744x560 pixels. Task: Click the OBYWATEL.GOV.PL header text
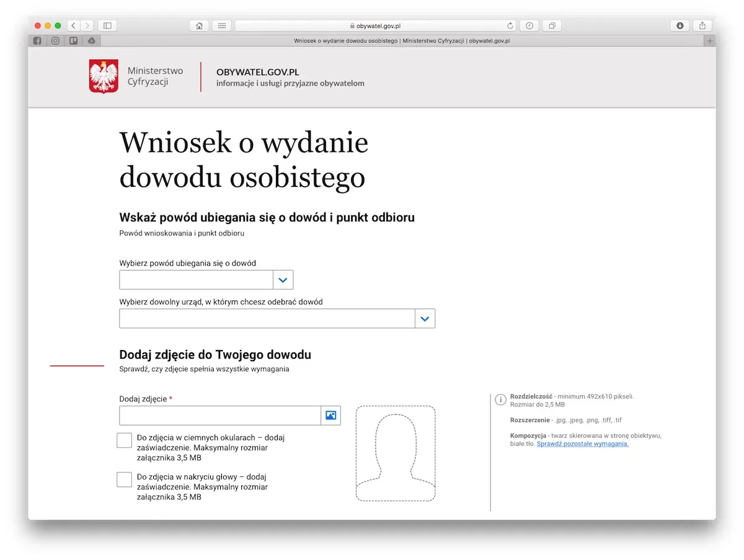point(257,72)
